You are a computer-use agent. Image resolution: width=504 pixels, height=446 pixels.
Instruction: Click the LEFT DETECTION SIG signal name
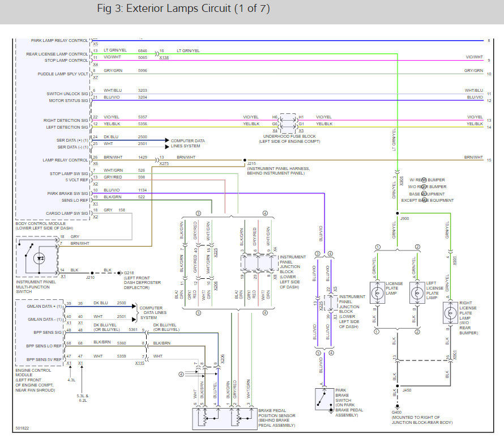[67, 128]
